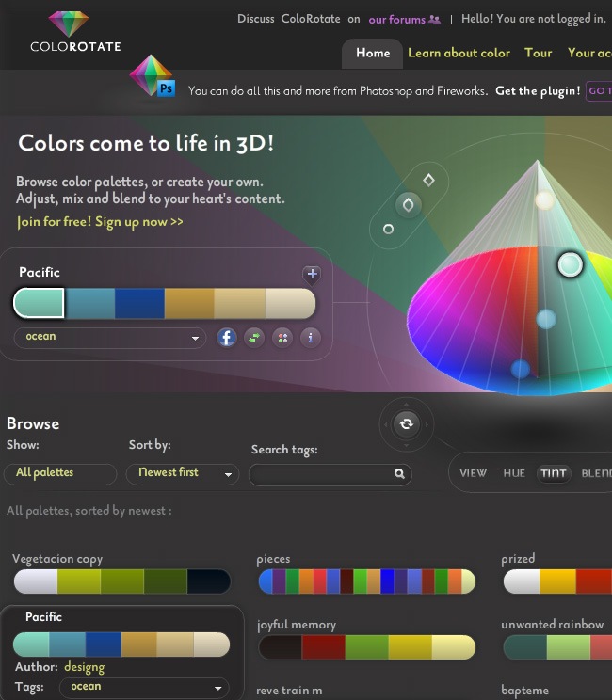Screen dimensions: 612x700
Task: Click the magnifier icon in Search tags
Action: coord(399,474)
